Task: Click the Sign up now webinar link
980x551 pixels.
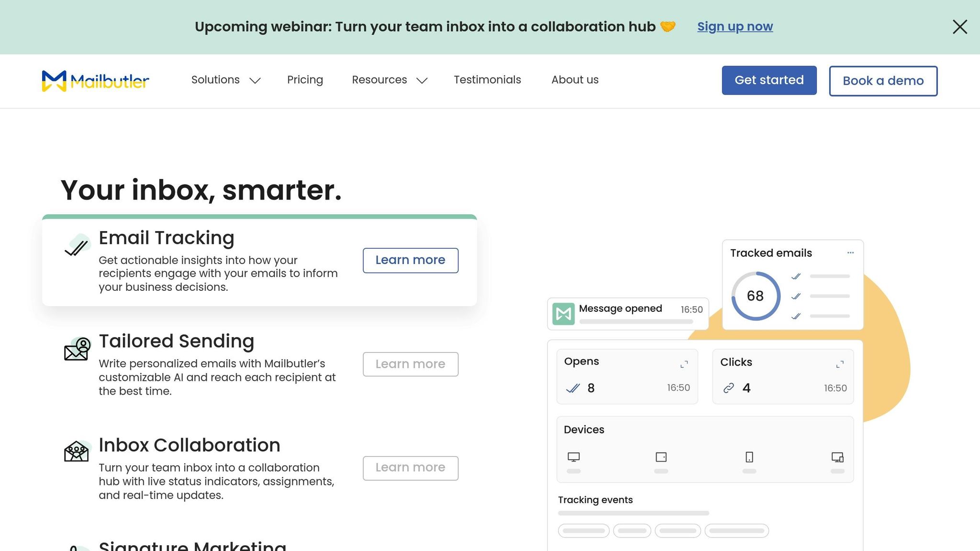Action: click(x=735, y=27)
